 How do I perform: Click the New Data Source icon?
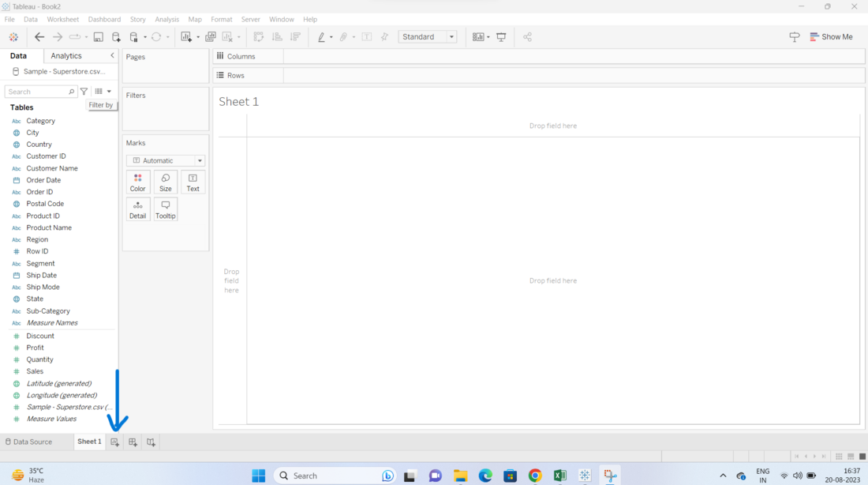pyautogui.click(x=115, y=36)
